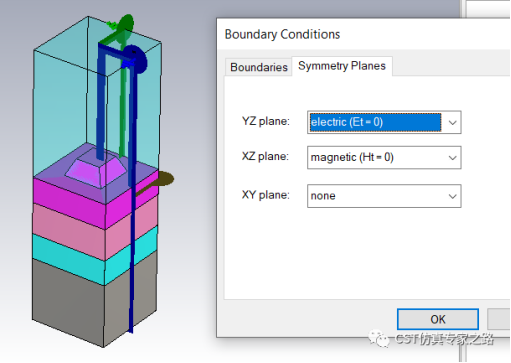Click the Boundary Conditions title bar

coord(363,34)
